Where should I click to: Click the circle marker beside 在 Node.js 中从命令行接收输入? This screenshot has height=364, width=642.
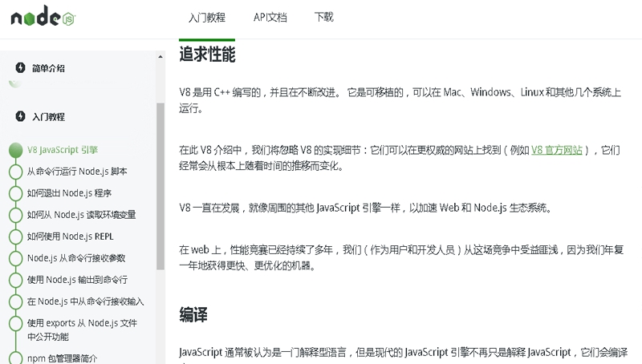pos(15,301)
